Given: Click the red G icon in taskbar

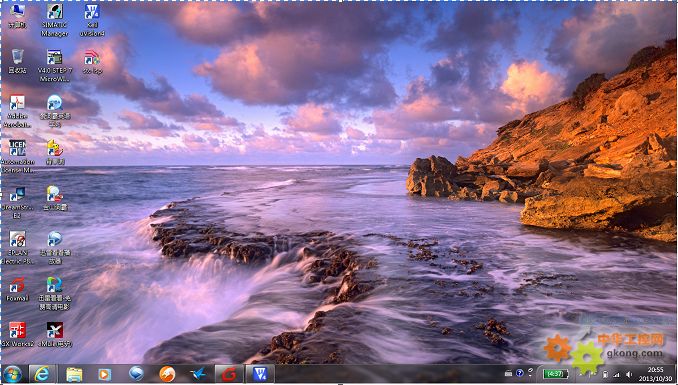Looking at the screenshot, I should tap(229, 374).
